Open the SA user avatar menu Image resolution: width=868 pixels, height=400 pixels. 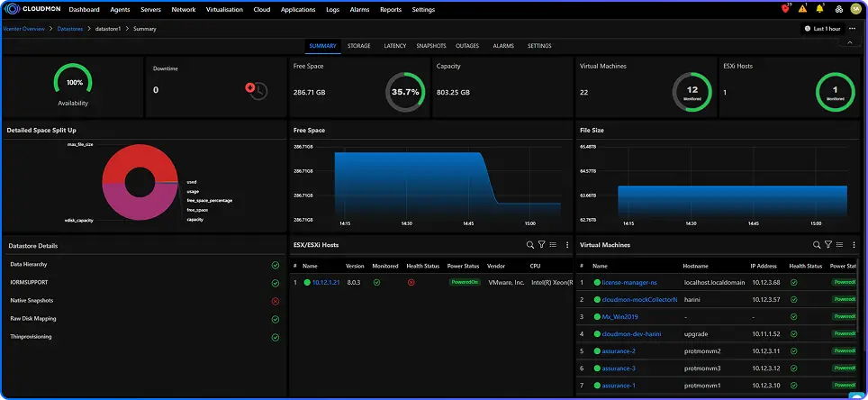click(855, 9)
